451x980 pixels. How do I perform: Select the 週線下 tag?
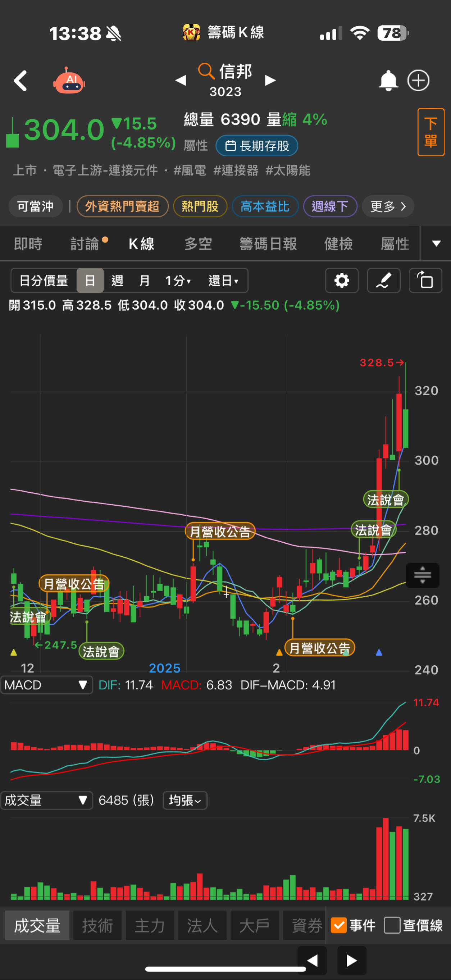(330, 206)
